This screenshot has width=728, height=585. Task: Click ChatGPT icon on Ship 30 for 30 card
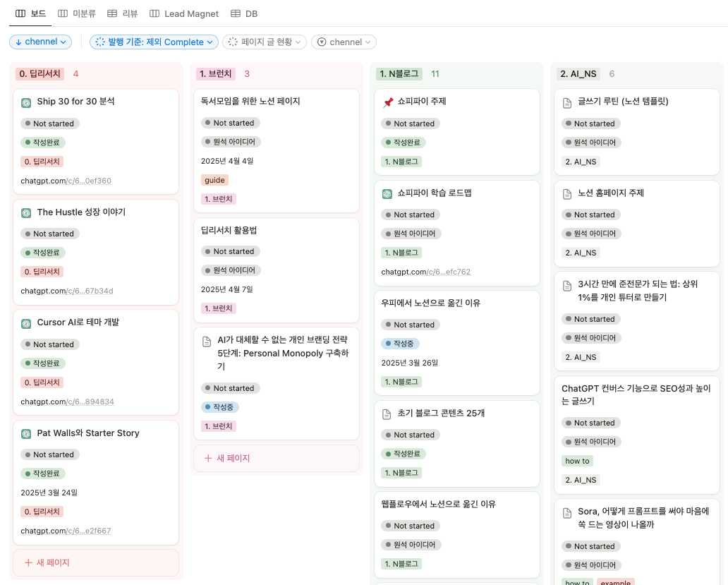click(x=26, y=102)
